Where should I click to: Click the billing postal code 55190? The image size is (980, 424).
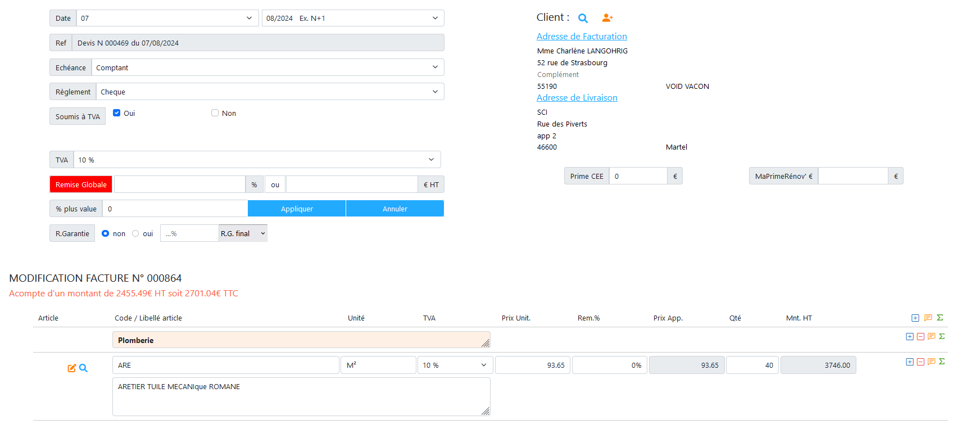coord(547,86)
